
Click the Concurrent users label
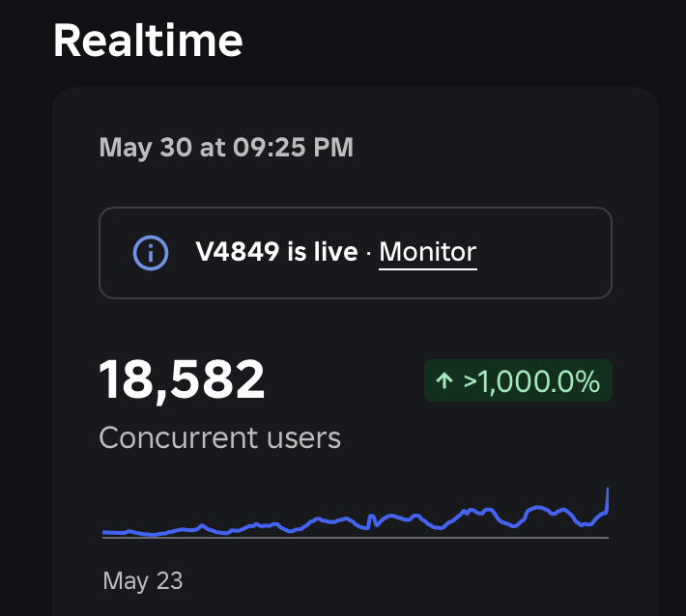(219, 437)
